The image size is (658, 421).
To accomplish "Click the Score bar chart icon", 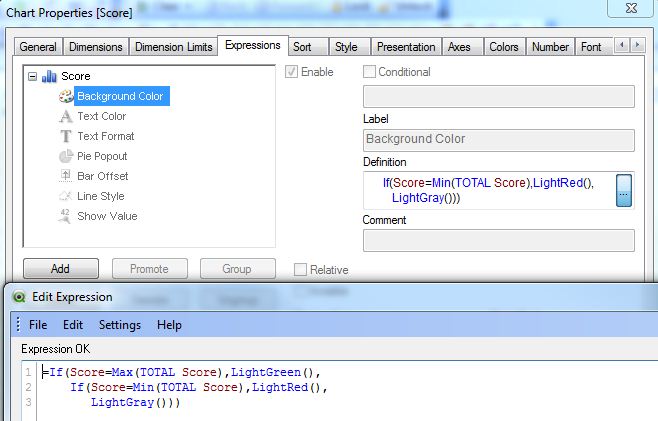I will pyautogui.click(x=49, y=76).
